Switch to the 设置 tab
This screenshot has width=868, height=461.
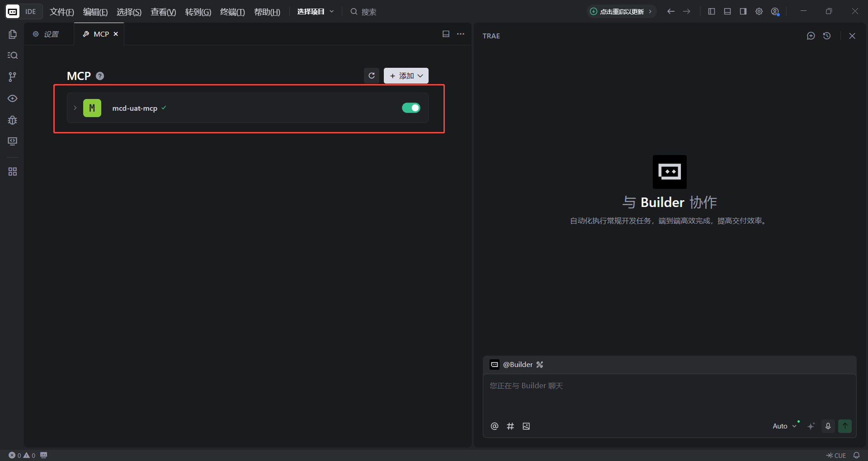pos(47,34)
